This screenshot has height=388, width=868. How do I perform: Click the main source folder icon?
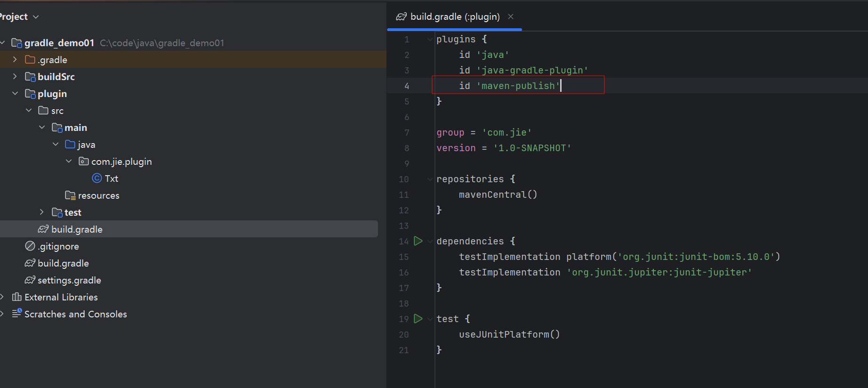coord(57,127)
